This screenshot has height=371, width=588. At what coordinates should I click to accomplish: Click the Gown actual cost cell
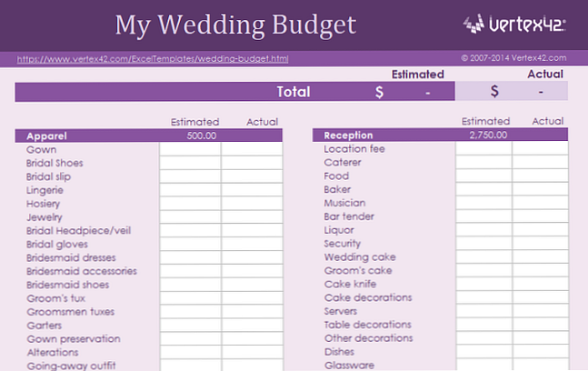click(252, 149)
